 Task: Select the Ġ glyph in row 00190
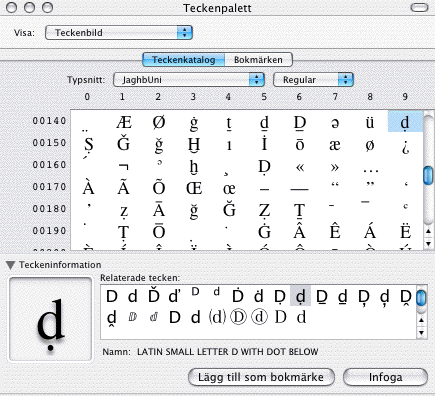264,231
